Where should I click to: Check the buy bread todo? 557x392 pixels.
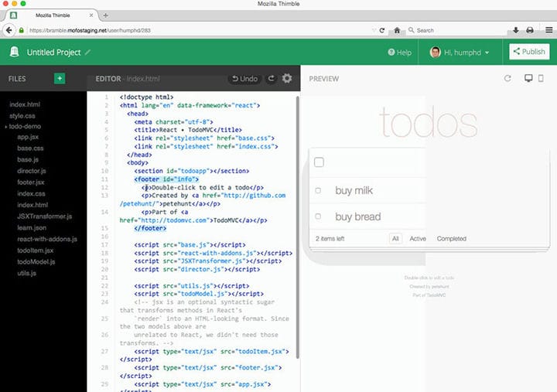[x=318, y=216]
